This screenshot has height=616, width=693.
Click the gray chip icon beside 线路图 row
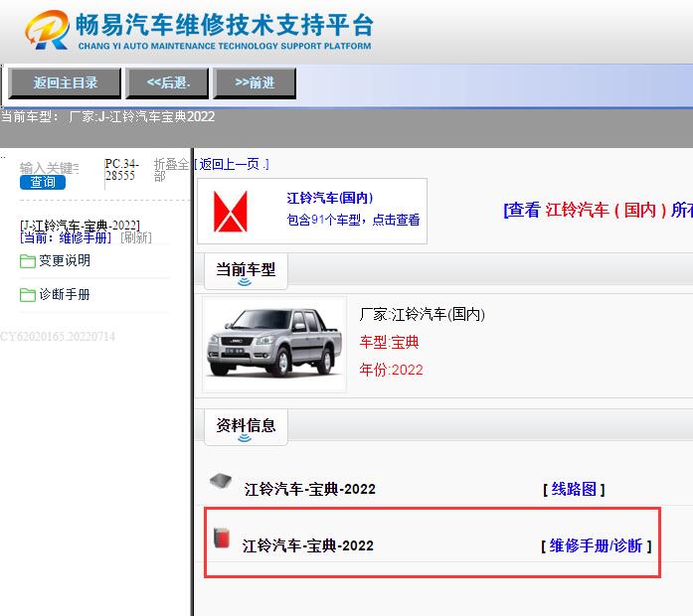pyautogui.click(x=221, y=481)
